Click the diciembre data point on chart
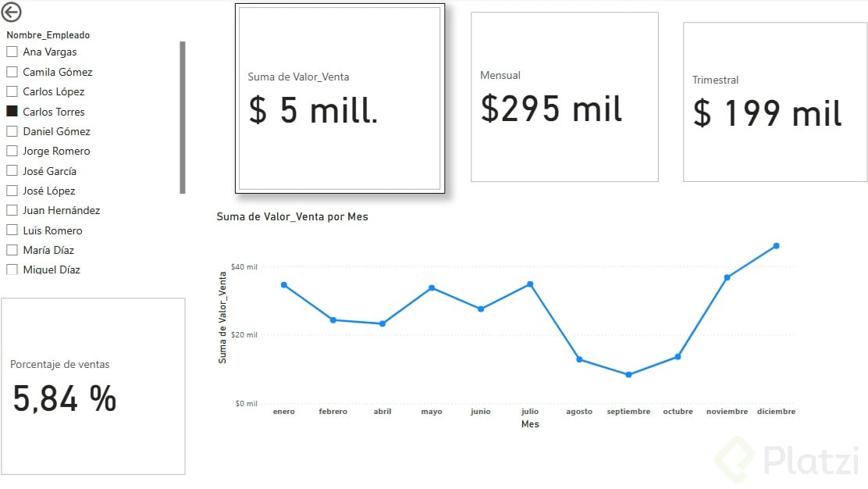 pos(776,246)
